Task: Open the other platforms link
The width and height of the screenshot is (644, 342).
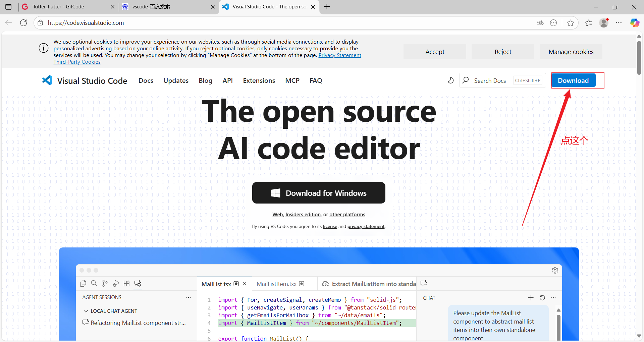Action: click(347, 215)
